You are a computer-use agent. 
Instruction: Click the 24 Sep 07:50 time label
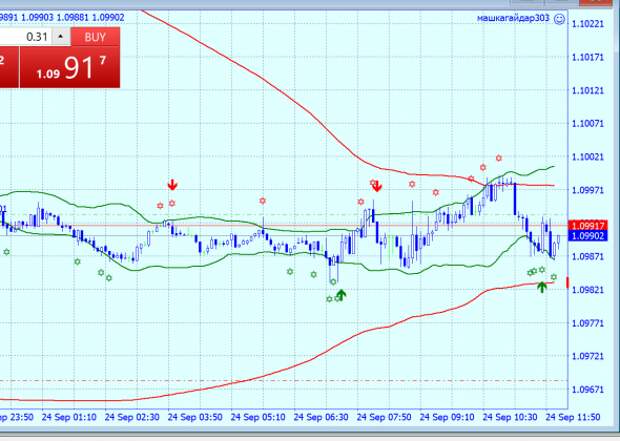coord(384,417)
